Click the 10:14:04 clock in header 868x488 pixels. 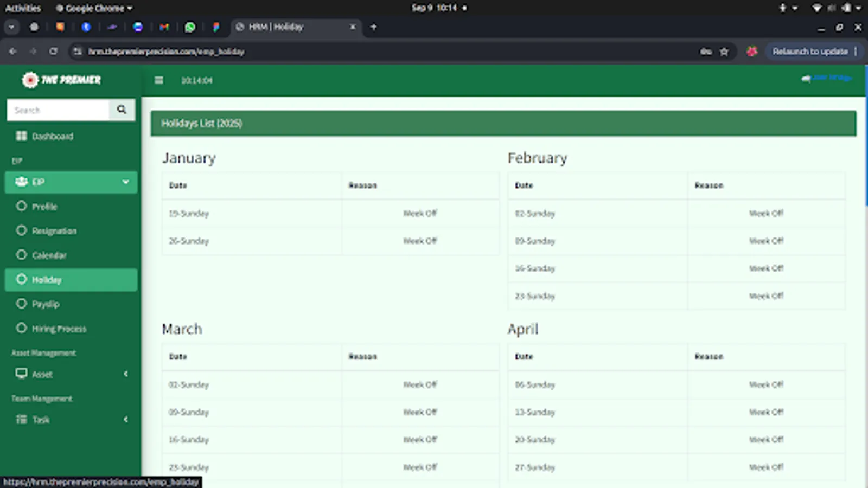197,80
